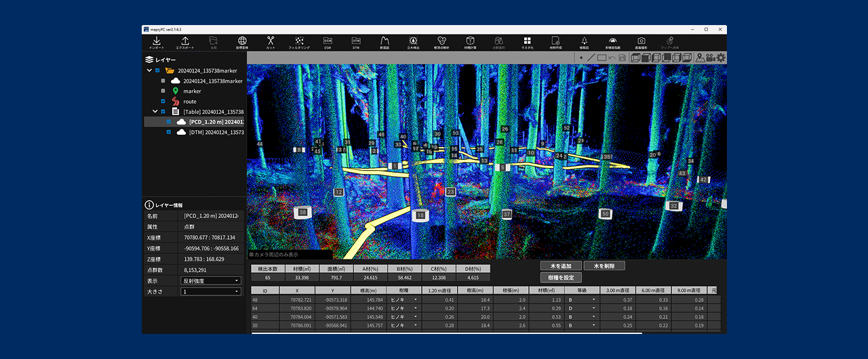Open the 大きさ point size dropdown

(x=211, y=291)
